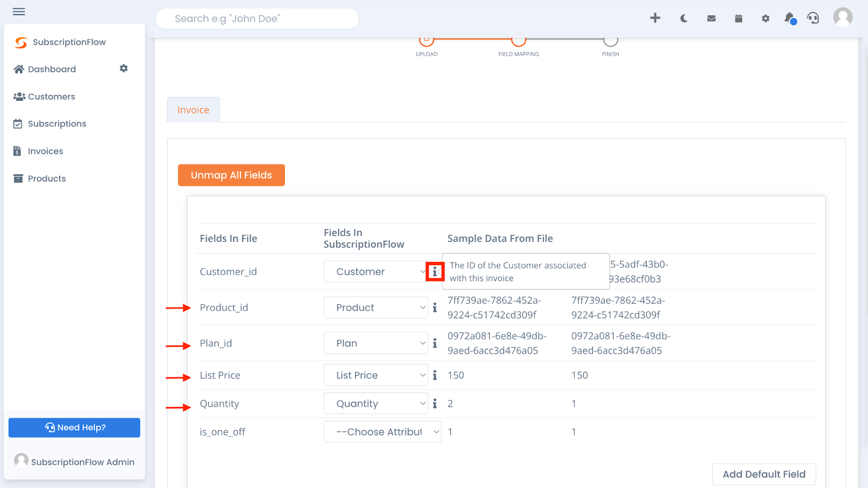Open the settings gear in top bar
This screenshot has width=868, height=488.
click(x=765, y=18)
